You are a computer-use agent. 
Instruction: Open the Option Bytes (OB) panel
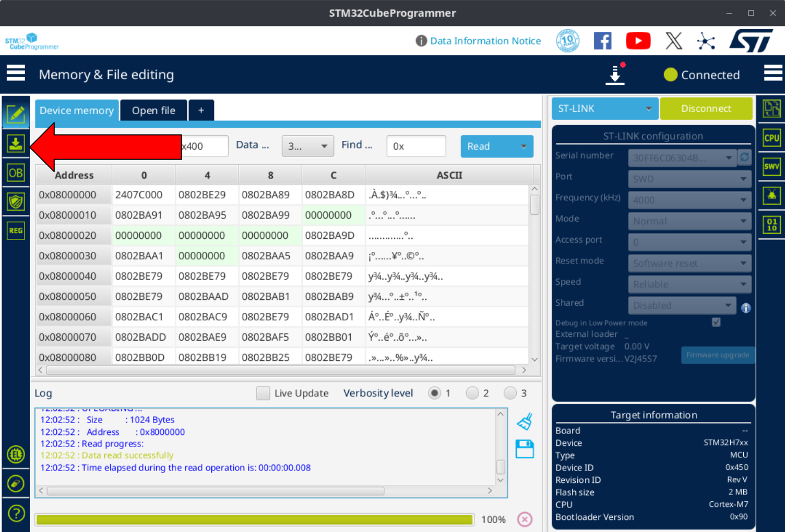click(x=16, y=173)
